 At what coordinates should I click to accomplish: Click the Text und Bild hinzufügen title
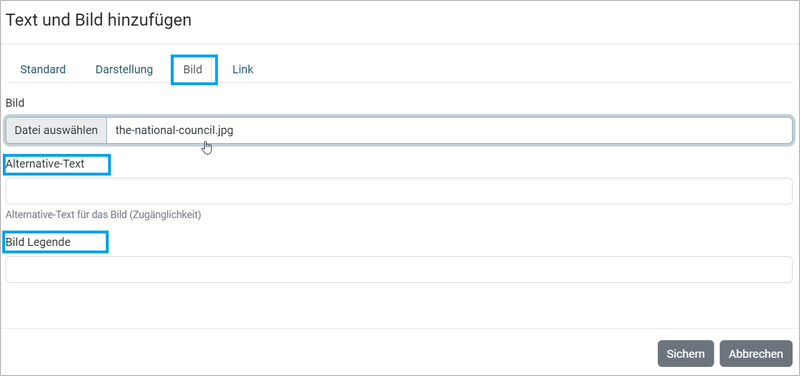click(x=98, y=20)
